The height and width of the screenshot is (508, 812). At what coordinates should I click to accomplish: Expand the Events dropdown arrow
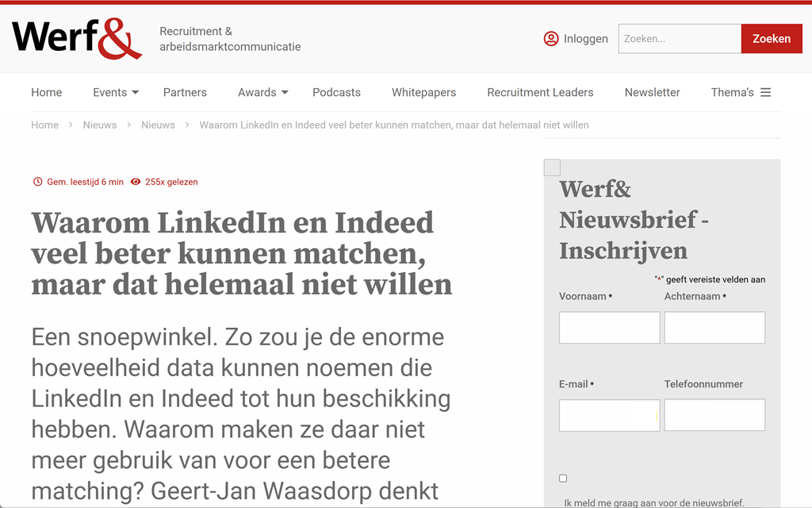pos(136,92)
